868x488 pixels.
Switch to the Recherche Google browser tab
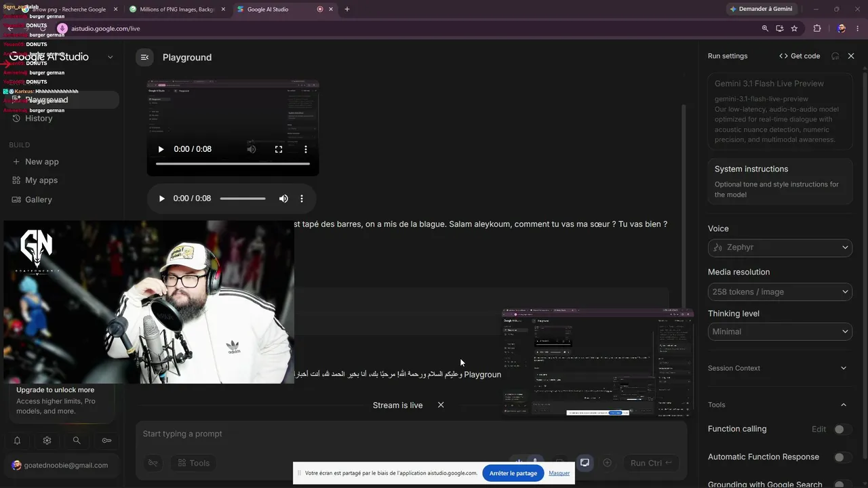click(69, 9)
